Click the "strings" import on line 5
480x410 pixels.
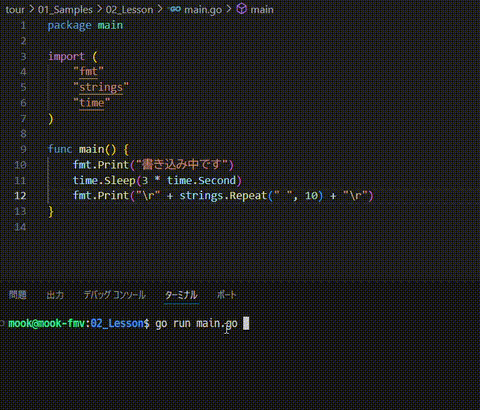click(101, 87)
